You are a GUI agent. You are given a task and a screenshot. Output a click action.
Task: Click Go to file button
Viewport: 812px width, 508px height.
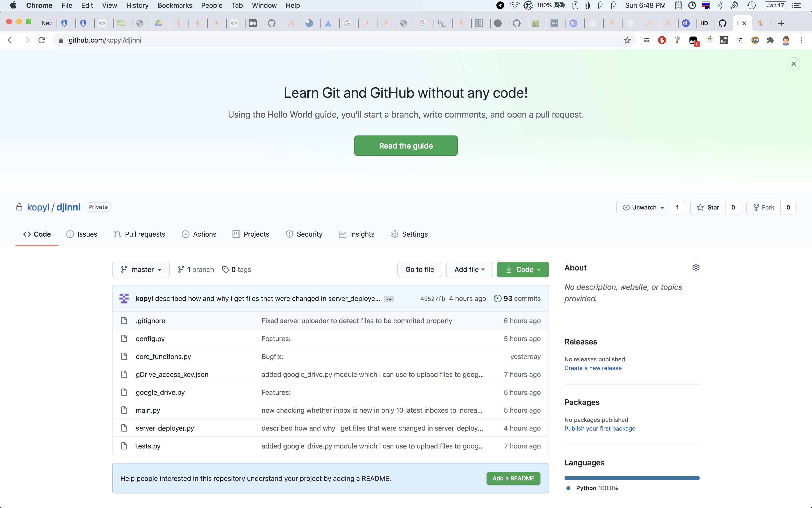pos(420,269)
